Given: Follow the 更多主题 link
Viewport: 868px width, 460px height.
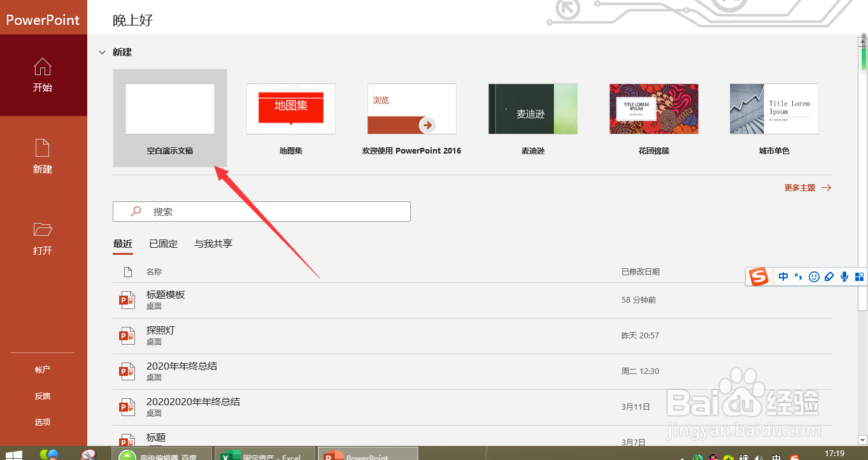Looking at the screenshot, I should click(x=808, y=188).
